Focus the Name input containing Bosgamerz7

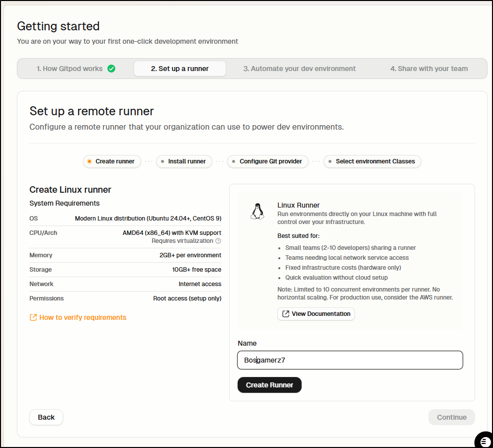pos(350,360)
